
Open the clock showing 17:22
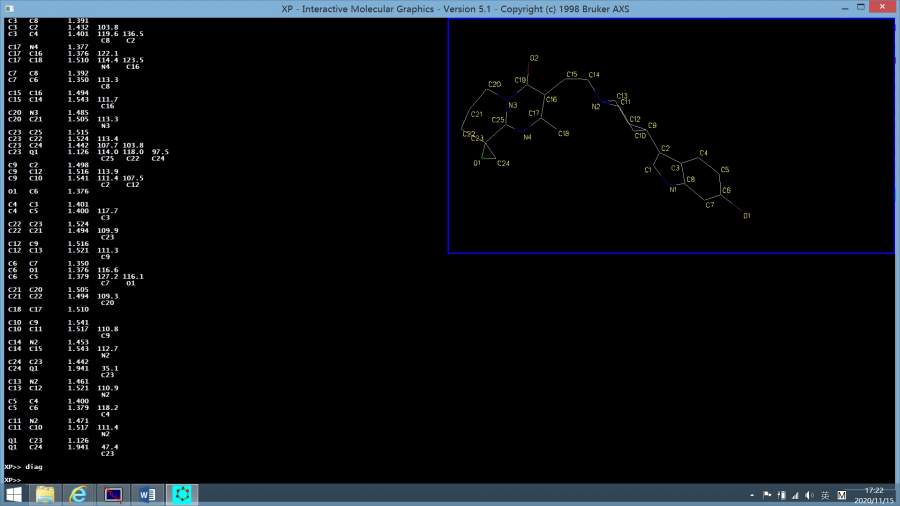873,494
